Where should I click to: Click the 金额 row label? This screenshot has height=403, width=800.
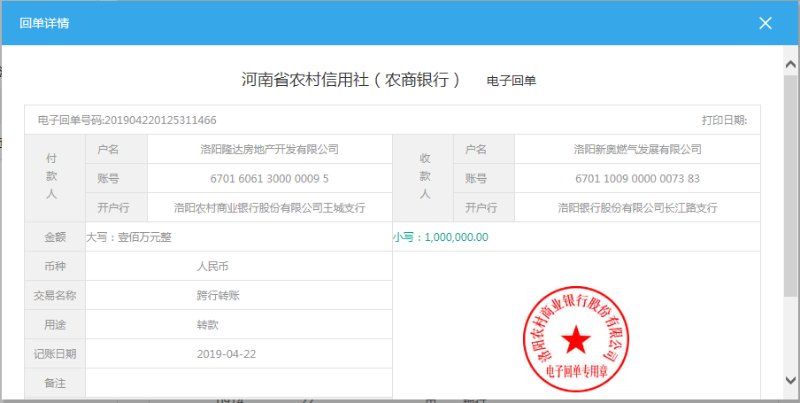(55, 237)
